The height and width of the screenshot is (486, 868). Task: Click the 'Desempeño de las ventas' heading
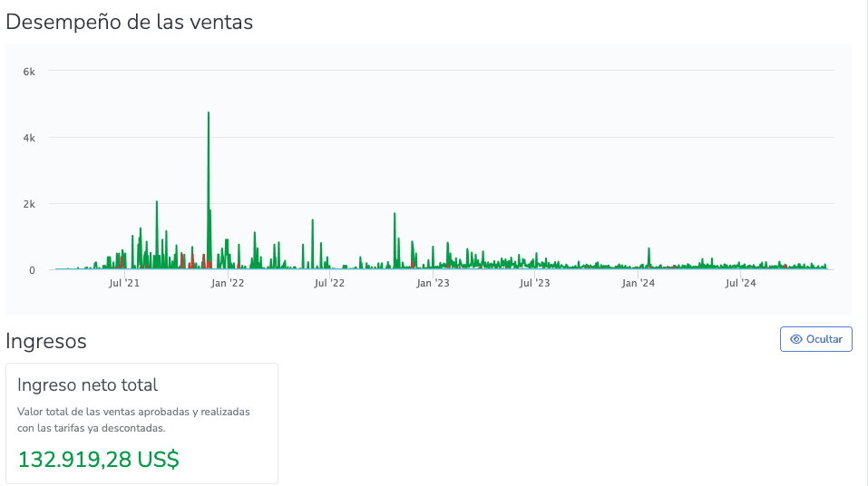click(x=129, y=22)
